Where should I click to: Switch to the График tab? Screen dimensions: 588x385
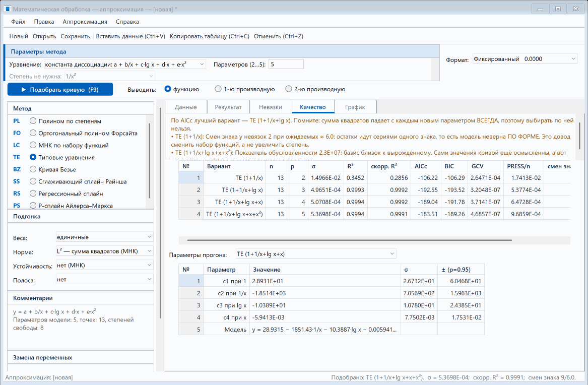click(355, 107)
